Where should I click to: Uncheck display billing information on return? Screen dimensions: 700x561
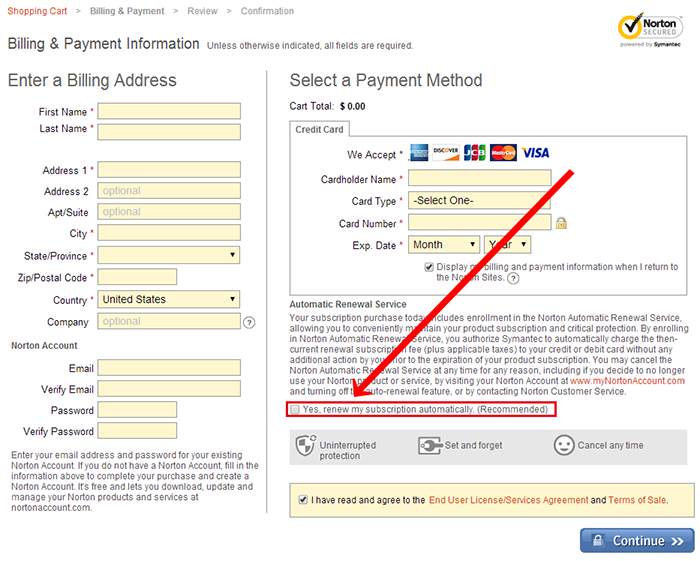(x=429, y=267)
